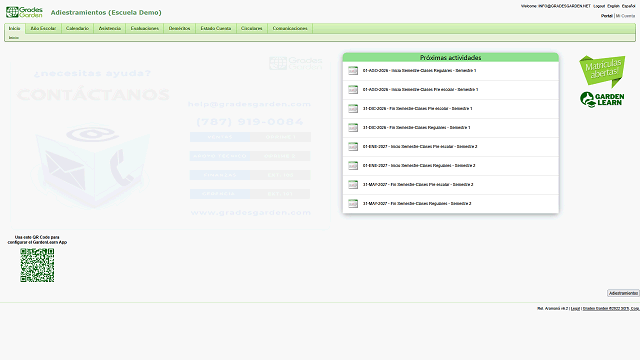Open the Circulares tab
Image resolution: width=640 pixels, height=360 pixels.
pyautogui.click(x=251, y=28)
